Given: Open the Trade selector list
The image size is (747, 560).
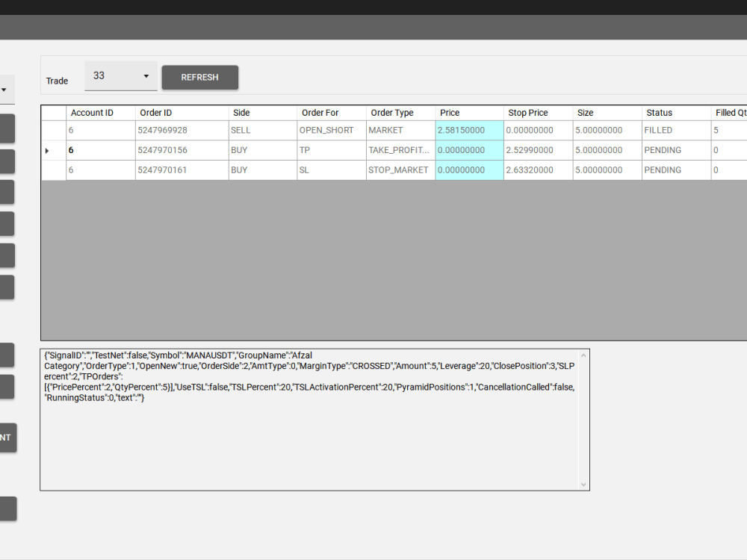Looking at the screenshot, I should (x=120, y=75).
